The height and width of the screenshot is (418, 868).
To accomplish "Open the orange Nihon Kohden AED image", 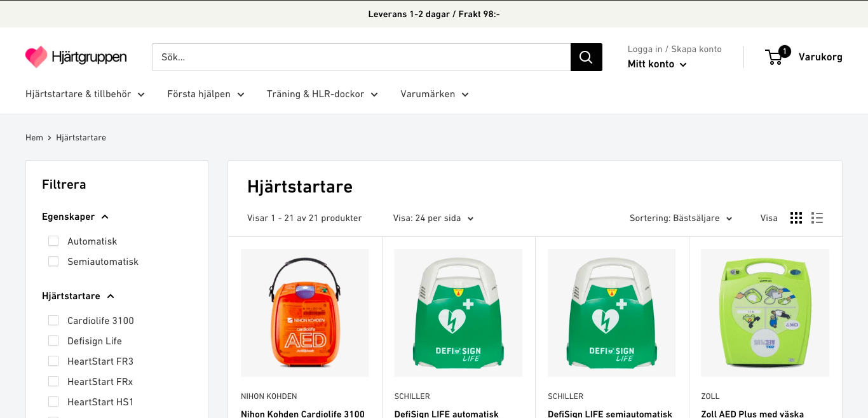I will [x=305, y=313].
